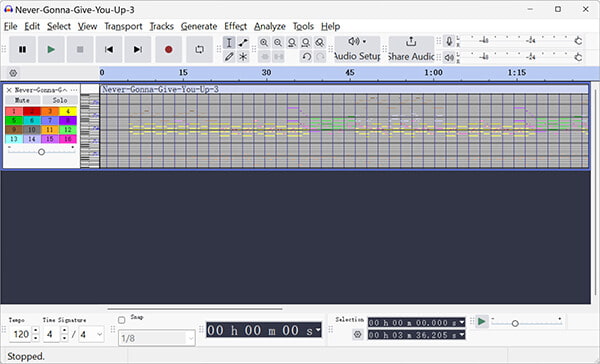
Task: Skip to start of project
Action: pos(109,49)
